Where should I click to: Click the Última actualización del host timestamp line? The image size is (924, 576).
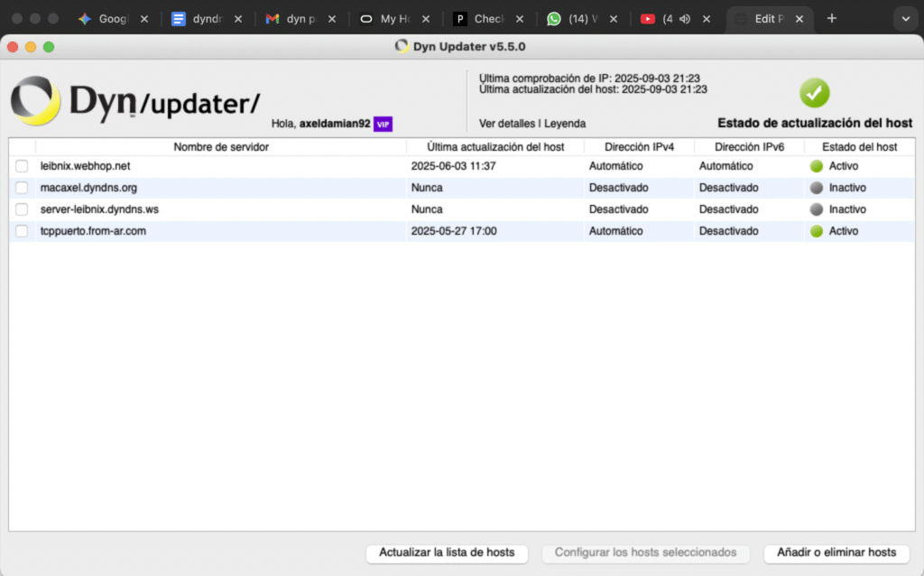click(x=593, y=89)
